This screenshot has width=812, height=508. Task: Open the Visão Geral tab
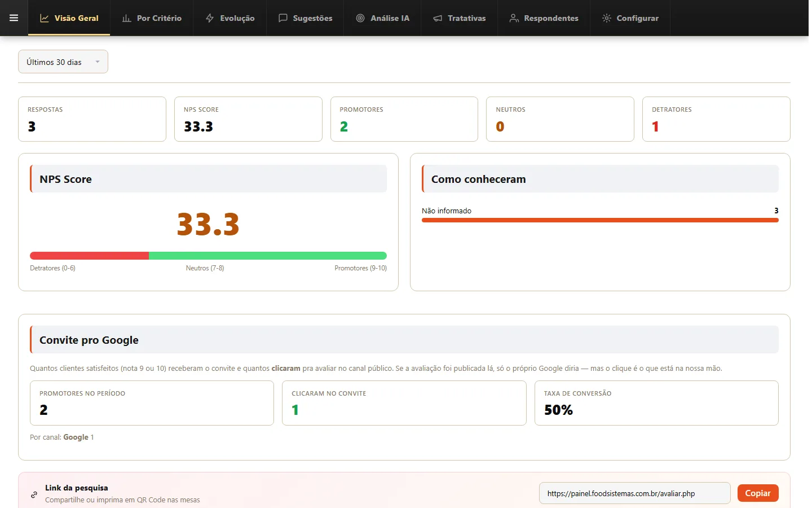point(69,18)
